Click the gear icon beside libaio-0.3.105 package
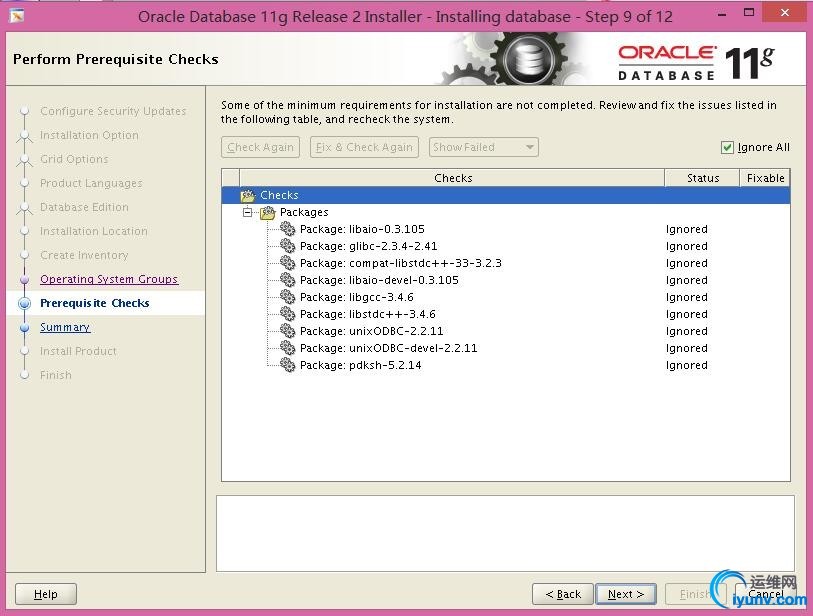 (287, 229)
